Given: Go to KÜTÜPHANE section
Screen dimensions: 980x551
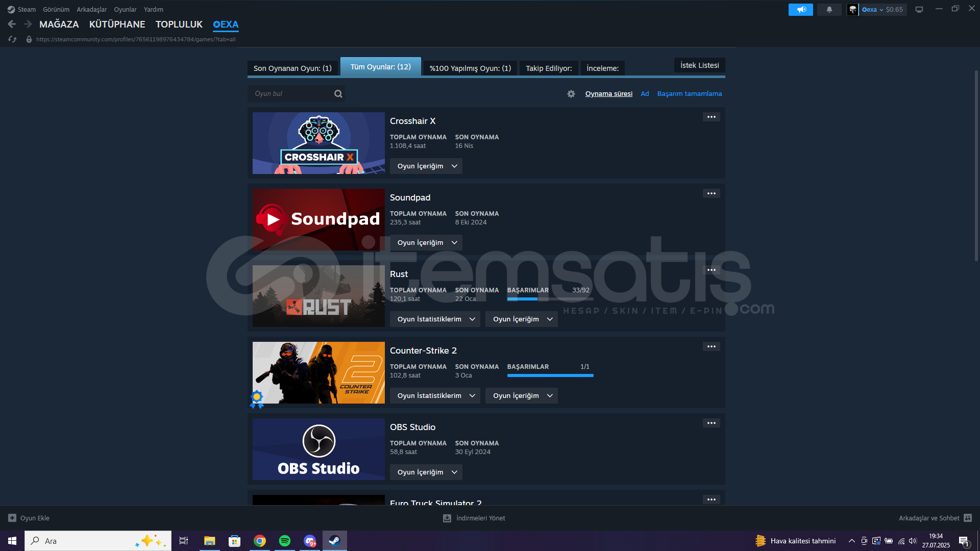Looking at the screenshot, I should (117, 24).
